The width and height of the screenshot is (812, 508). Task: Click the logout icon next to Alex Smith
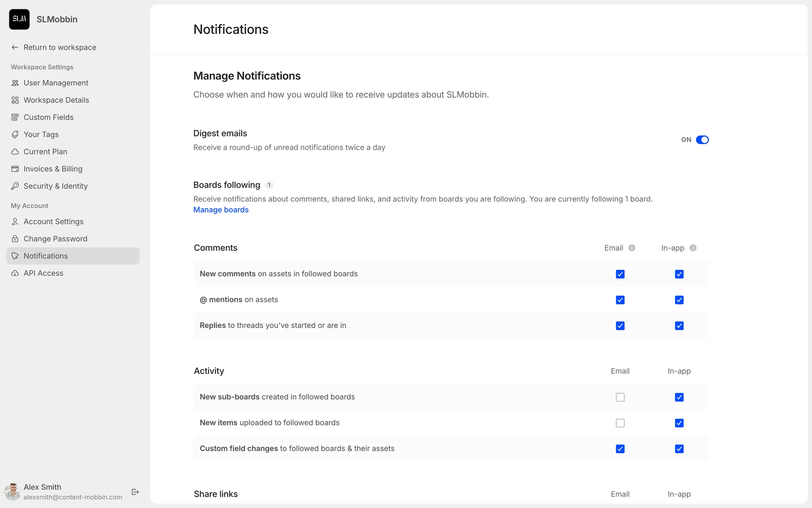click(135, 491)
